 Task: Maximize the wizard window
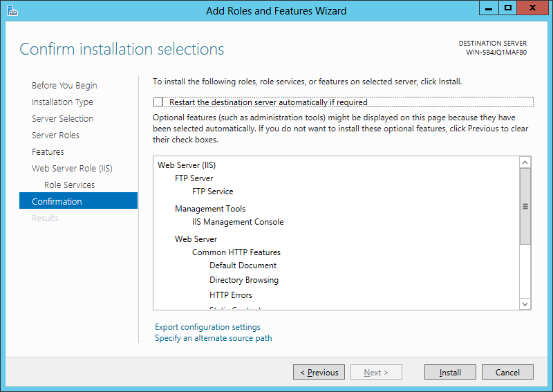(x=508, y=8)
